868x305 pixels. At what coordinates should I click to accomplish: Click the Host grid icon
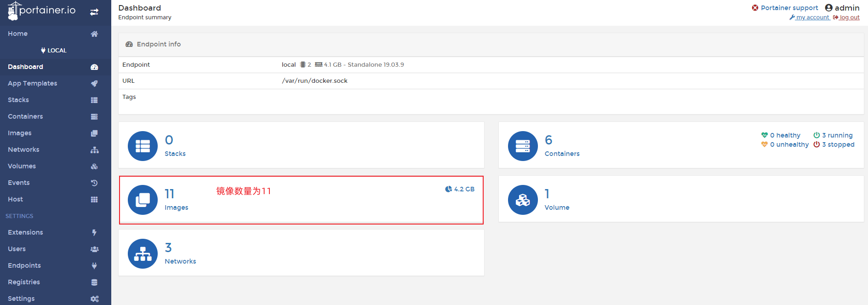[x=94, y=199]
